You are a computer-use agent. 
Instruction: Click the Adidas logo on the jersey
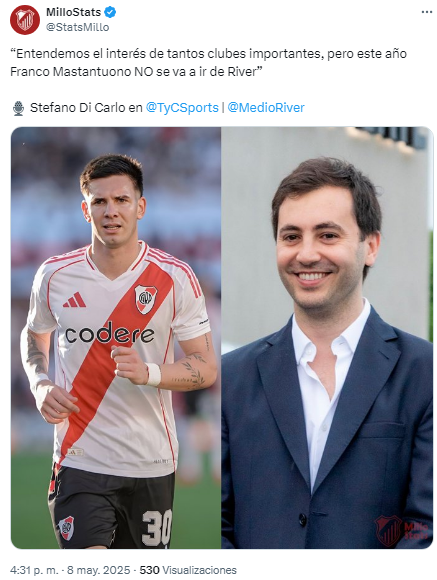[x=75, y=300]
